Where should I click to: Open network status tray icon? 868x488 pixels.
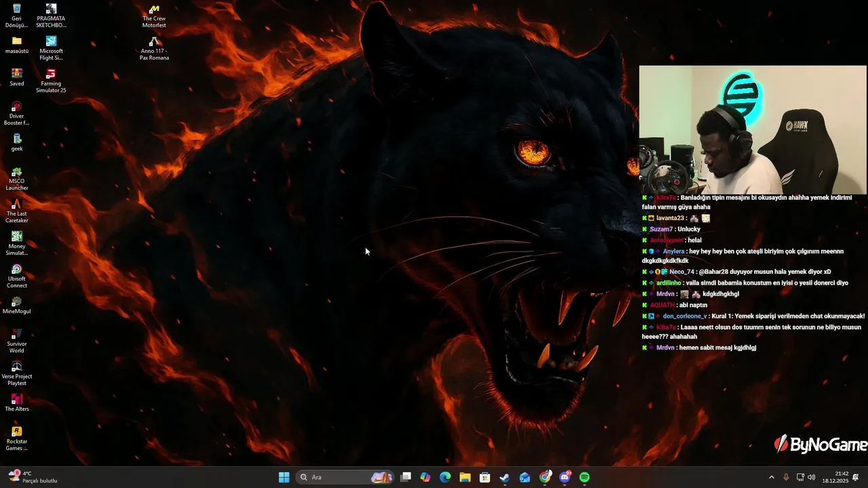(800, 477)
